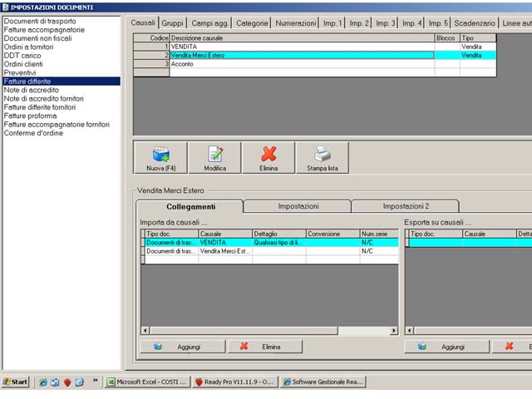Select the Imp. 2 tab
Image resolution: width=532 pixels, height=399 pixels.
359,23
